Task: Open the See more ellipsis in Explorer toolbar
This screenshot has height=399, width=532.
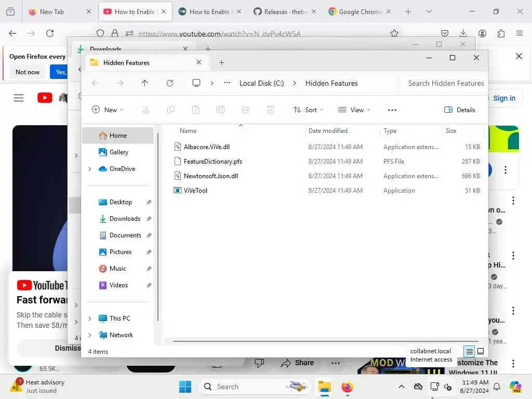Action: [392, 110]
